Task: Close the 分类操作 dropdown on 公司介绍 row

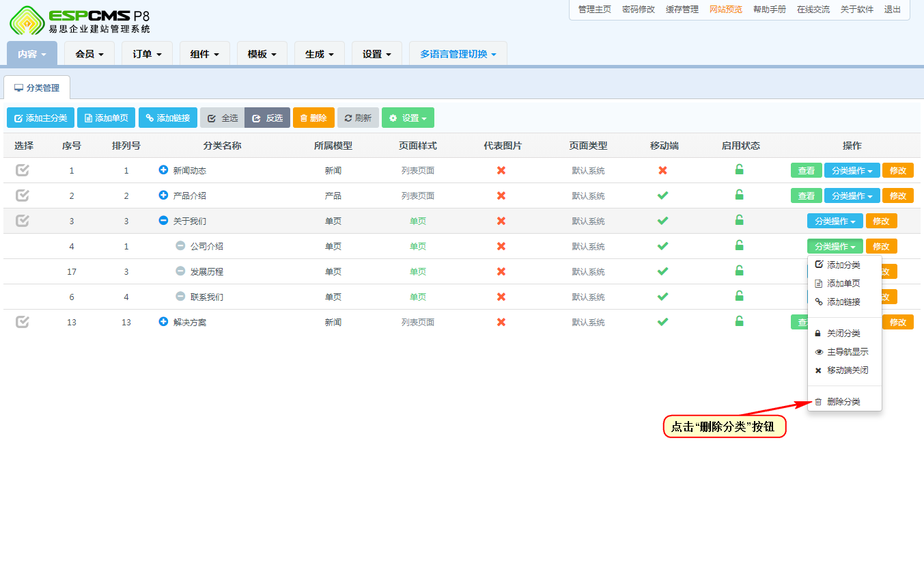Action: point(835,246)
